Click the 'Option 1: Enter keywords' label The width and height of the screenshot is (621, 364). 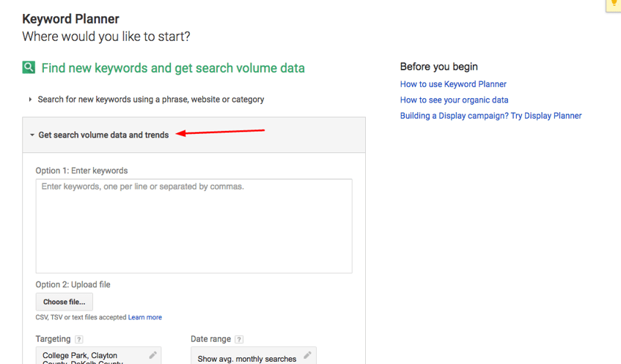coord(81,171)
